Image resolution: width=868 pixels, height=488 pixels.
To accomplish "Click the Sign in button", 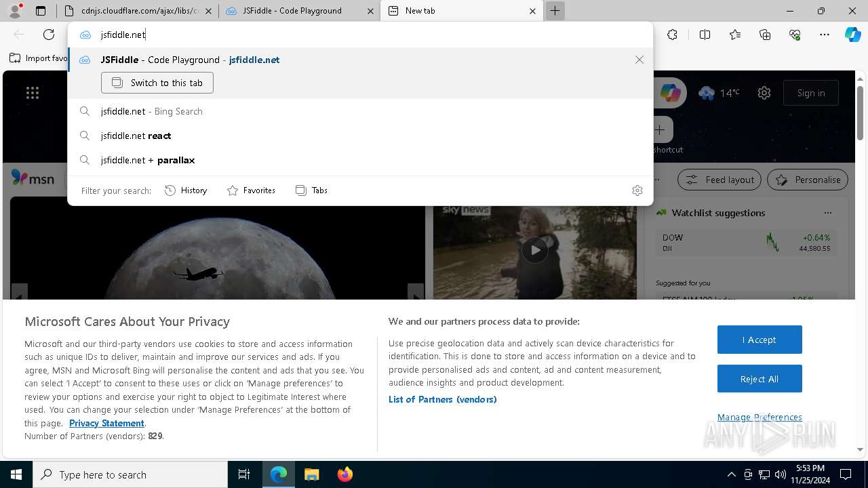I will tap(811, 93).
